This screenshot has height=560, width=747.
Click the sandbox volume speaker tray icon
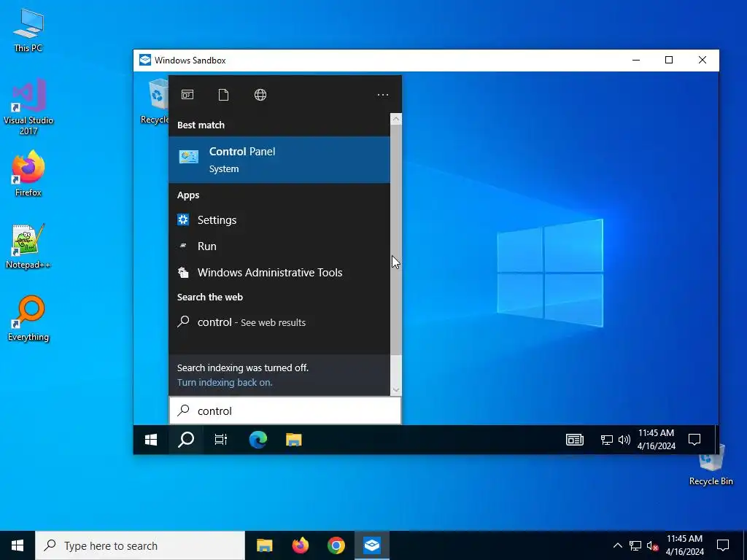(624, 440)
